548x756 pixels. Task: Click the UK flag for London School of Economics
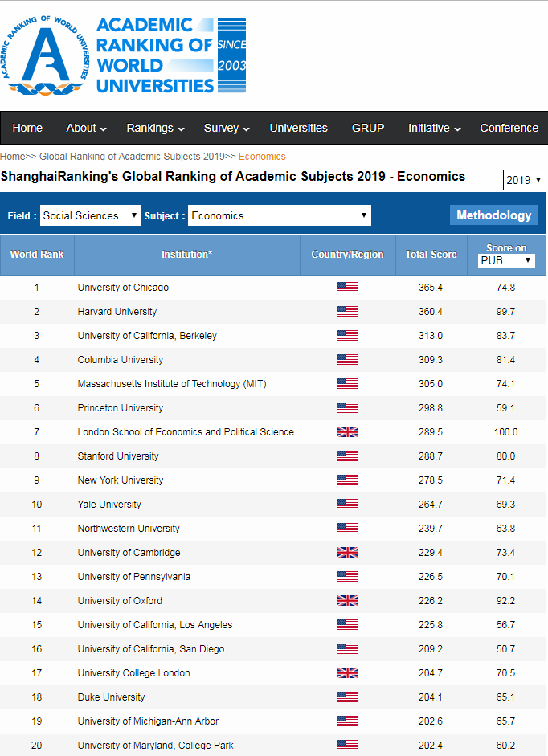click(347, 432)
